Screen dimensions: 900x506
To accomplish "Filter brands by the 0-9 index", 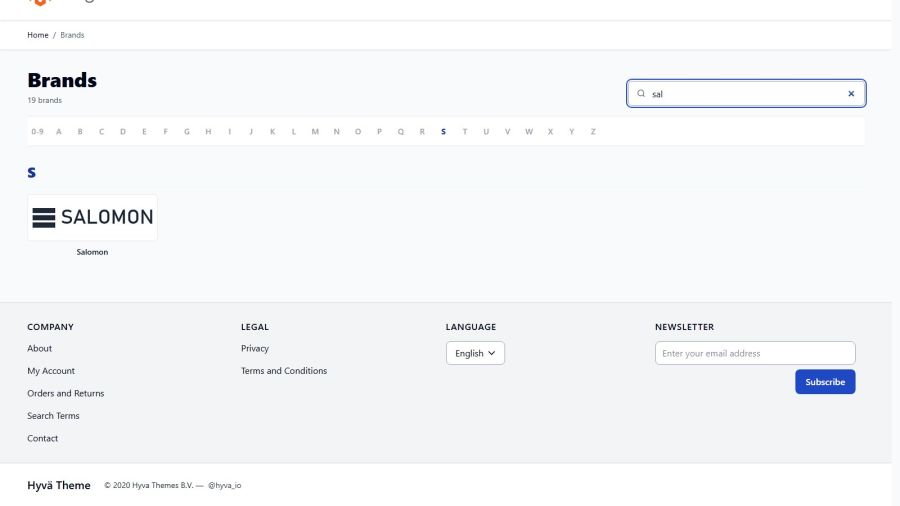I will pos(37,131).
